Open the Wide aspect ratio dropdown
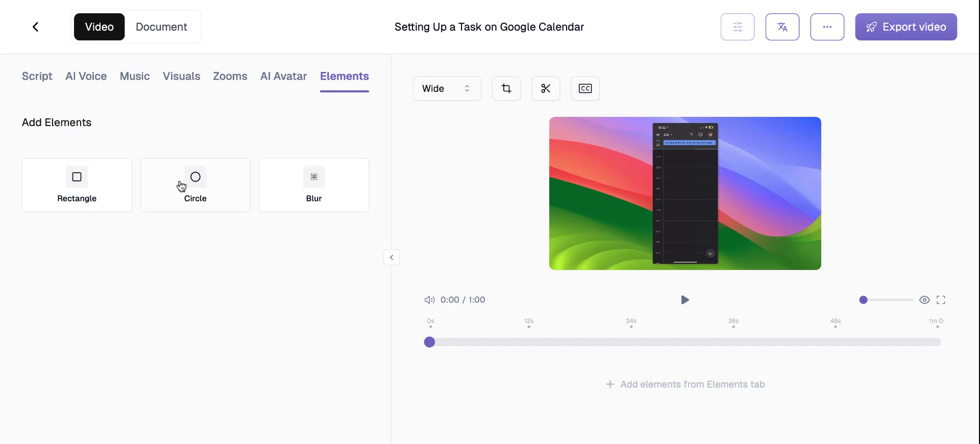Screen dimensions: 980x444 click(447, 88)
